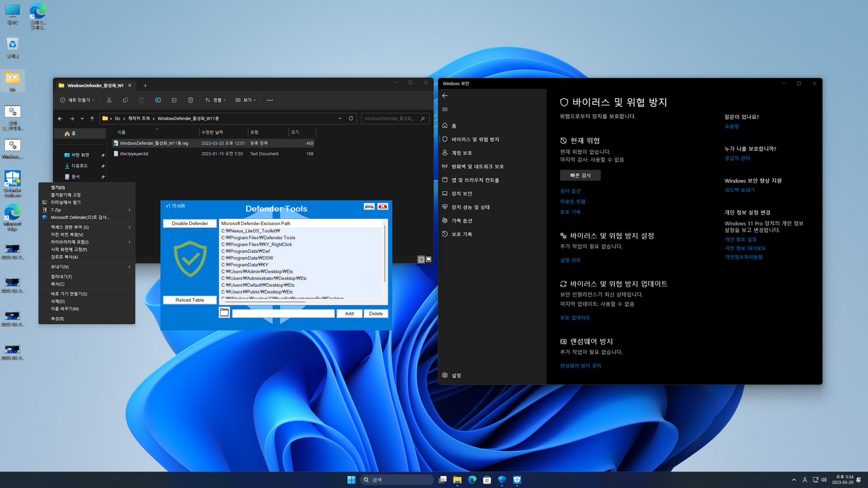
Task: Switch Explorer to details view icon
Action: pos(421,259)
